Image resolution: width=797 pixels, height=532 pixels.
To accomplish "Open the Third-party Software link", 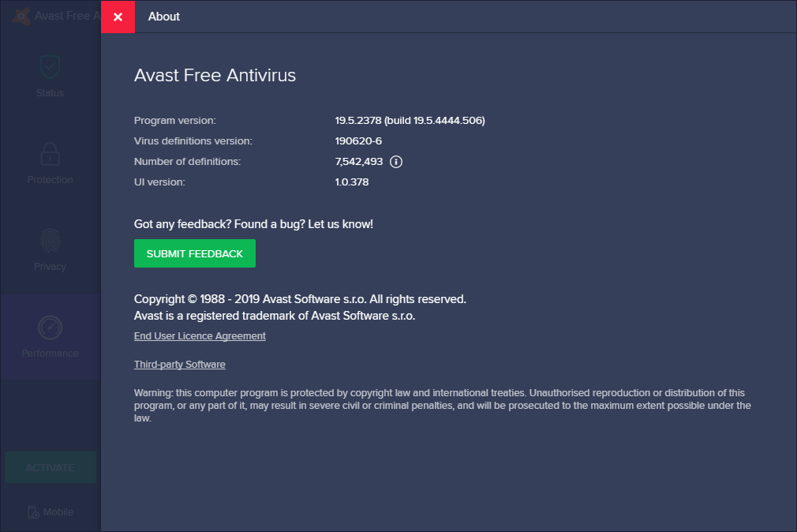I will pyautogui.click(x=180, y=365).
